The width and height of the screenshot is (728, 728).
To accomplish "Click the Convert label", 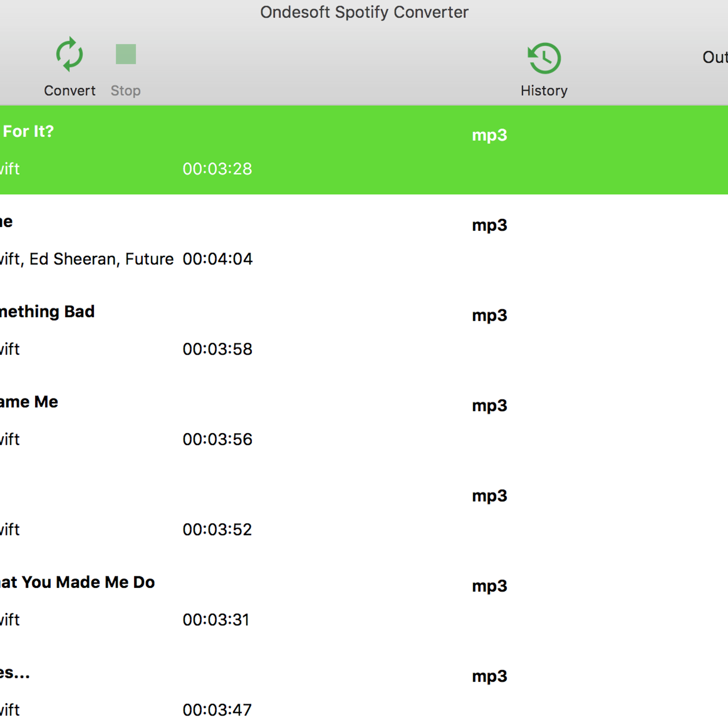I will (x=70, y=91).
